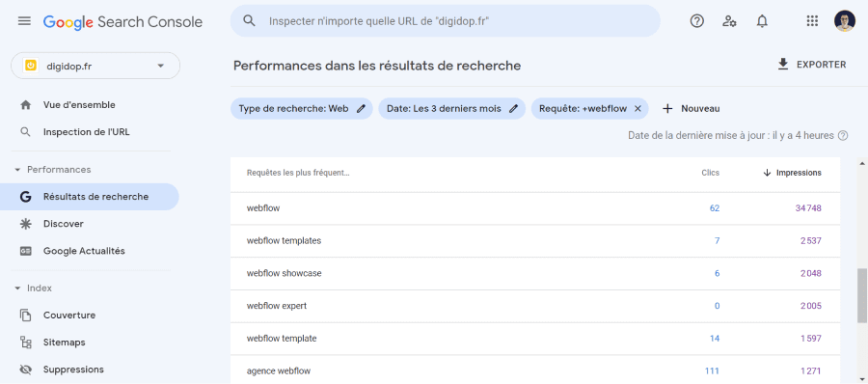The height and width of the screenshot is (384, 868).
Task: Click the download icon next to Exporter
Action: click(x=783, y=65)
